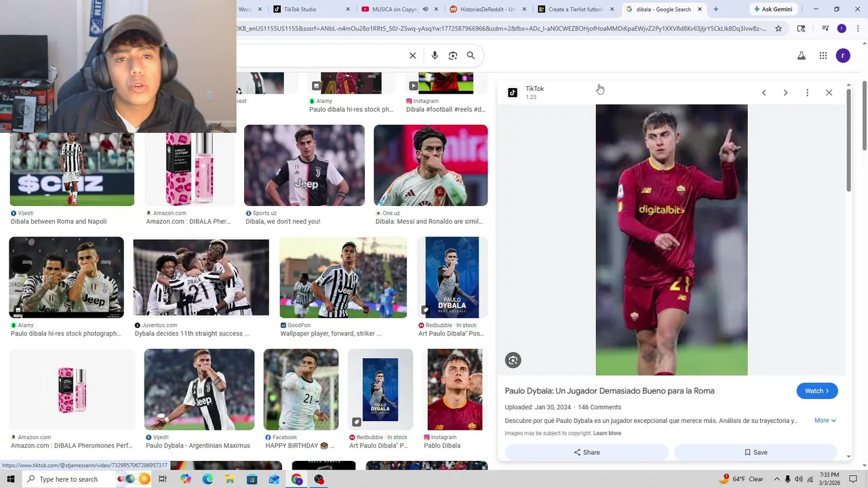This screenshot has height=488, width=868.
Task: Open the 'Dibala between Roma and Napoli' image
Action: pyautogui.click(x=72, y=169)
